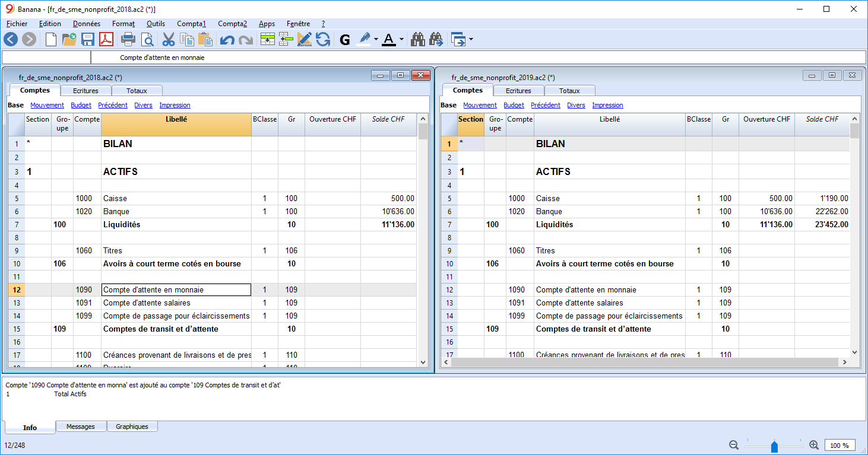Screen dimensions: 868x455
Task: Click the recalculate refresh arrows icon
Action: pos(323,40)
